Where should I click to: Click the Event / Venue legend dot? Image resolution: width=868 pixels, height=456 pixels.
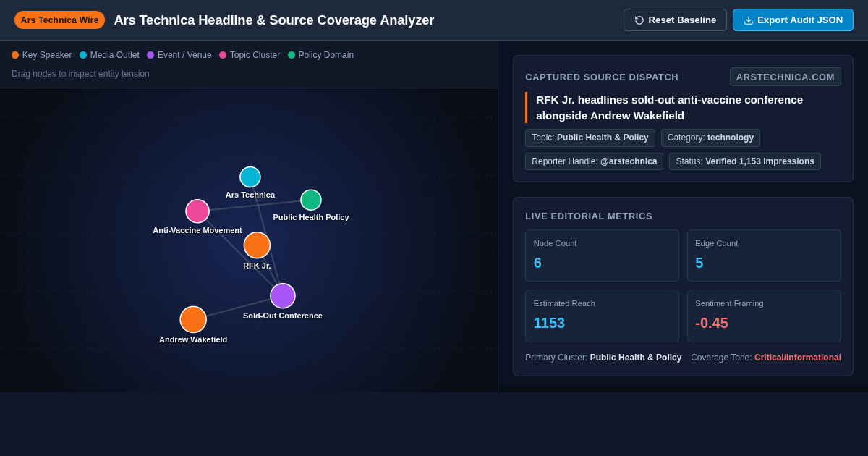(x=150, y=55)
